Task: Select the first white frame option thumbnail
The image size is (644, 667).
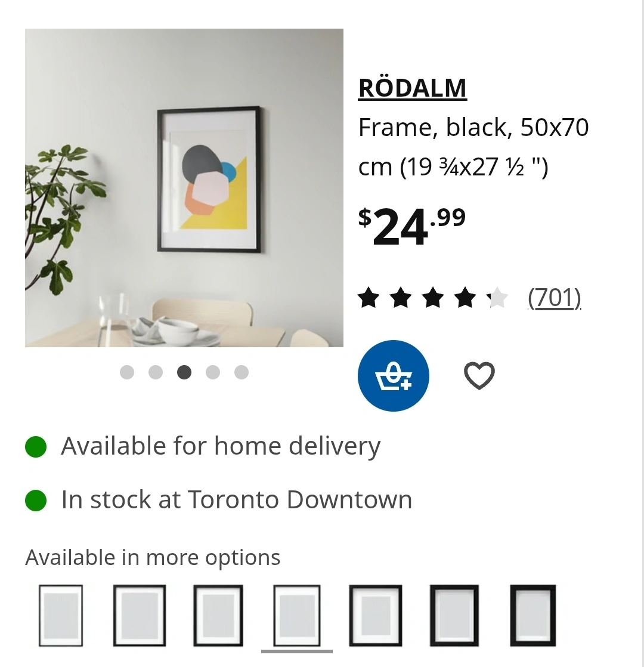Action: point(61,616)
